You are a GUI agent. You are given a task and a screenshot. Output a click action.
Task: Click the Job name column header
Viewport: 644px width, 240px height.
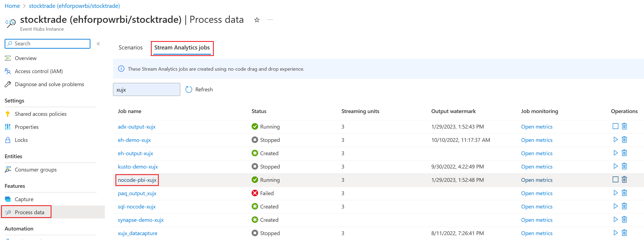[130, 111]
